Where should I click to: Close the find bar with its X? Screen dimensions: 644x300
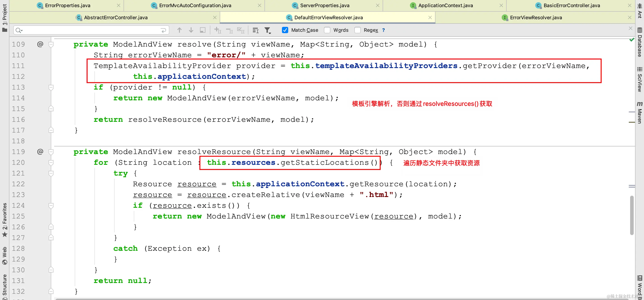631,28
